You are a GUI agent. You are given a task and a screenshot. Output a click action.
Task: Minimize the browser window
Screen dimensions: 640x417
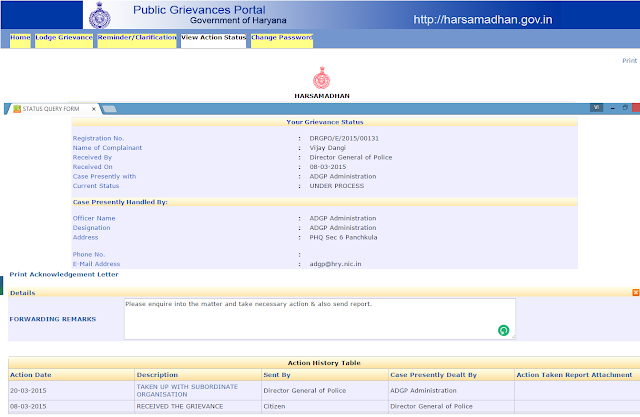tap(613, 108)
